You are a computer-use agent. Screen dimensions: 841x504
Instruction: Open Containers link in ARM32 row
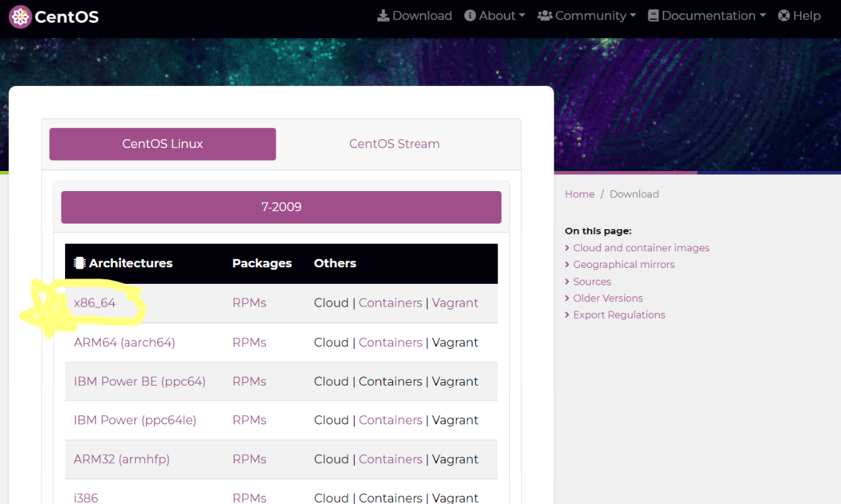click(391, 459)
